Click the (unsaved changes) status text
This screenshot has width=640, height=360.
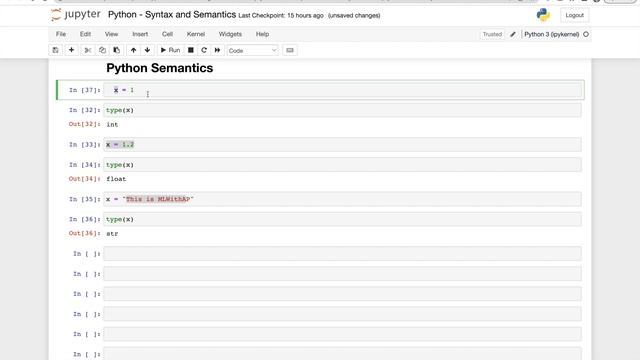click(354, 16)
